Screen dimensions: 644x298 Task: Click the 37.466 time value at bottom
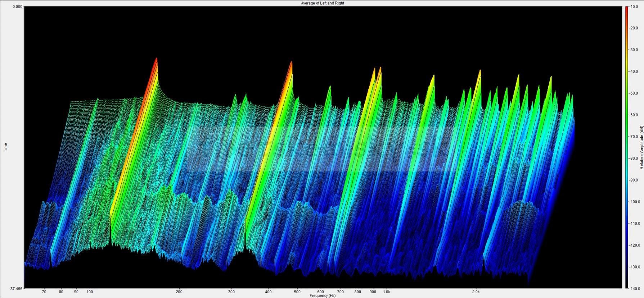click(x=17, y=289)
